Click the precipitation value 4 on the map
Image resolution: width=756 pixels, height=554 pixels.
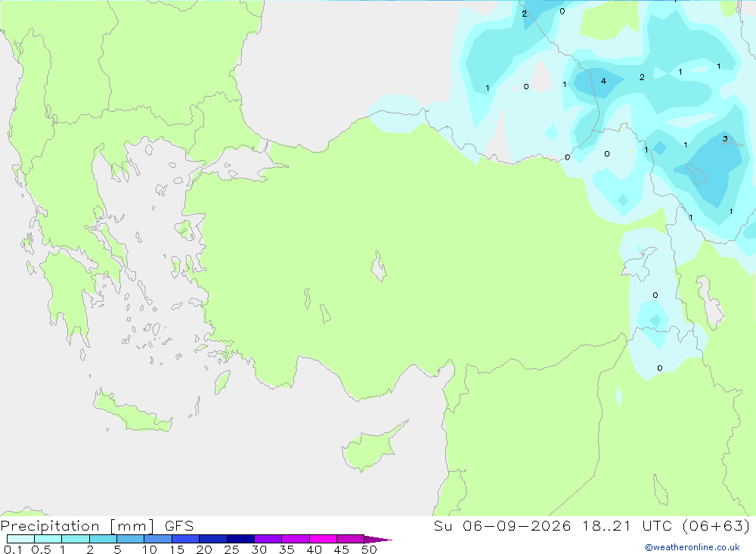tap(603, 81)
